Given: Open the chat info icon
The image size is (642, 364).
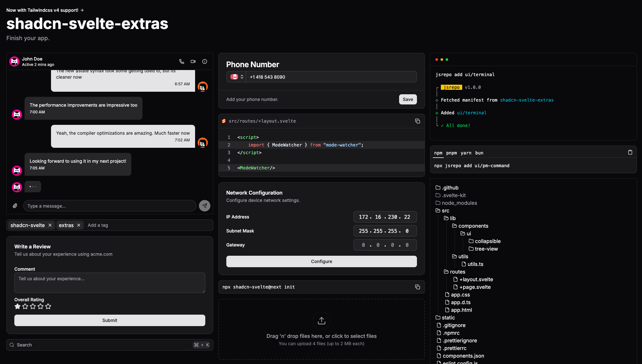Looking at the screenshot, I should [x=205, y=61].
